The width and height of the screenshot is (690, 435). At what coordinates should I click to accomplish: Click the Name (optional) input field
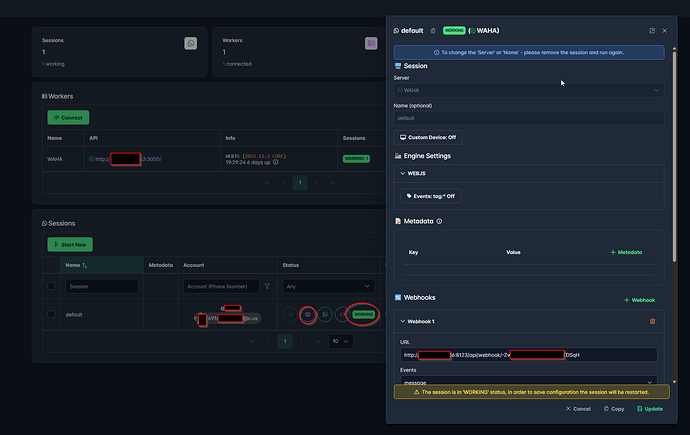click(x=529, y=118)
